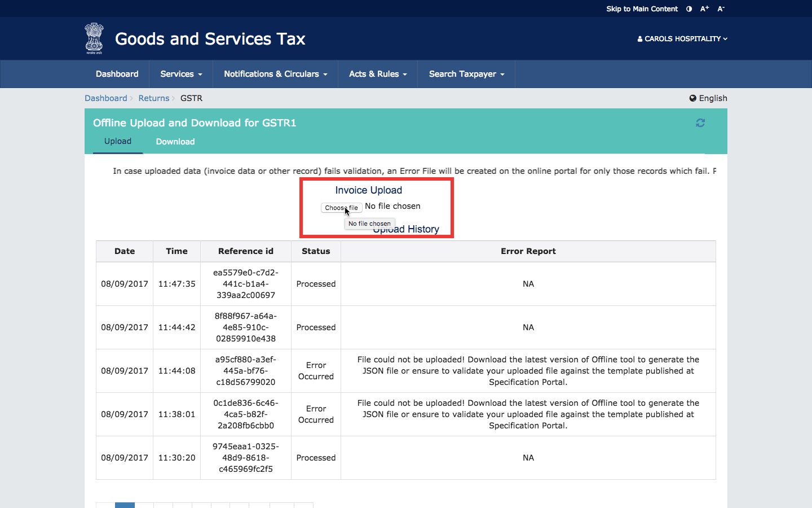Open the Search Taxpayer dropdown

pyautogui.click(x=466, y=74)
